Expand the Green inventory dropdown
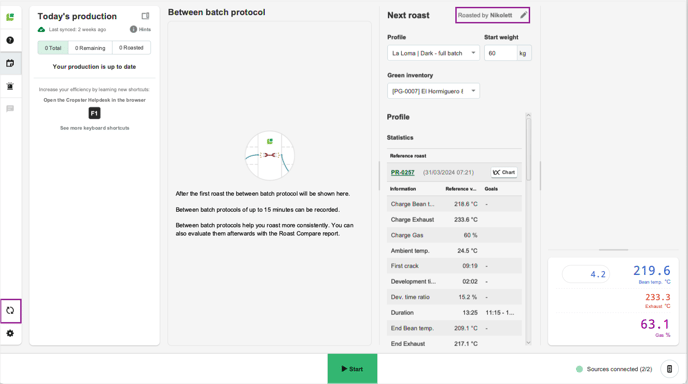Screen dimensions: 688x384 (434, 91)
